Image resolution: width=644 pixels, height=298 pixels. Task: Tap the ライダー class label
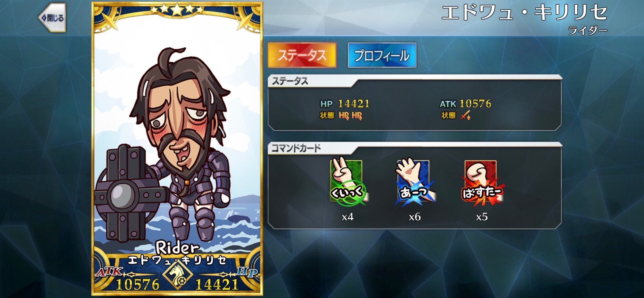[588, 31]
